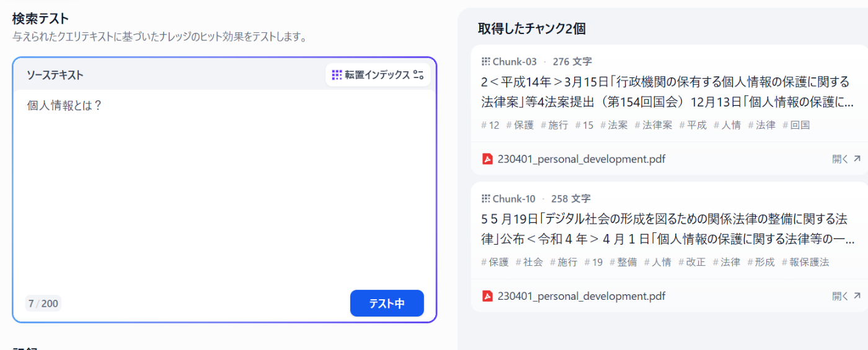This screenshot has width=868, height=350.
Task: Click the #形成 tag in Chunk-10
Action: pos(761,262)
